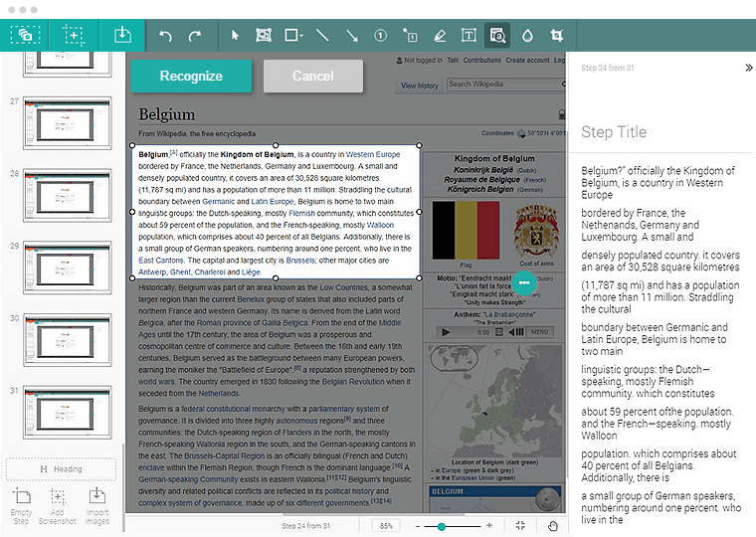The height and width of the screenshot is (537, 756).
Task: Select the Crop tool
Action: tap(556, 36)
